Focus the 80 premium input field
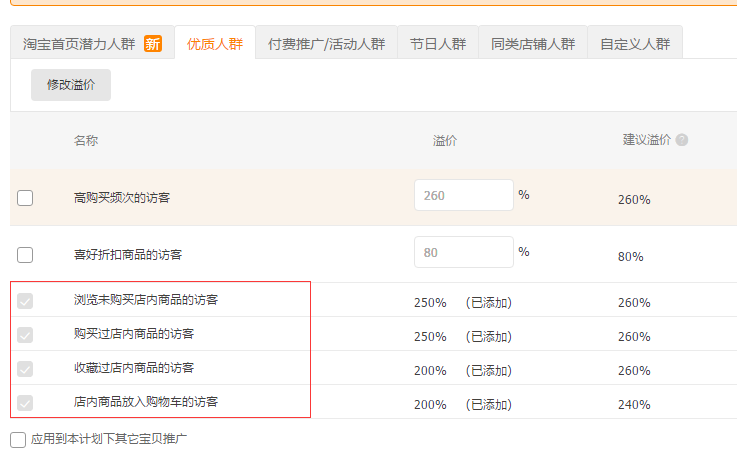 click(463, 252)
